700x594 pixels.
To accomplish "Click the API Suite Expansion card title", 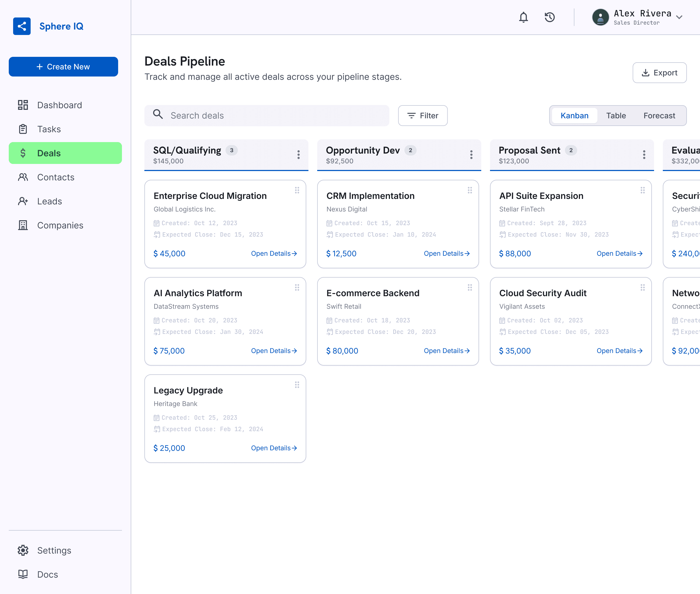I will pos(541,196).
